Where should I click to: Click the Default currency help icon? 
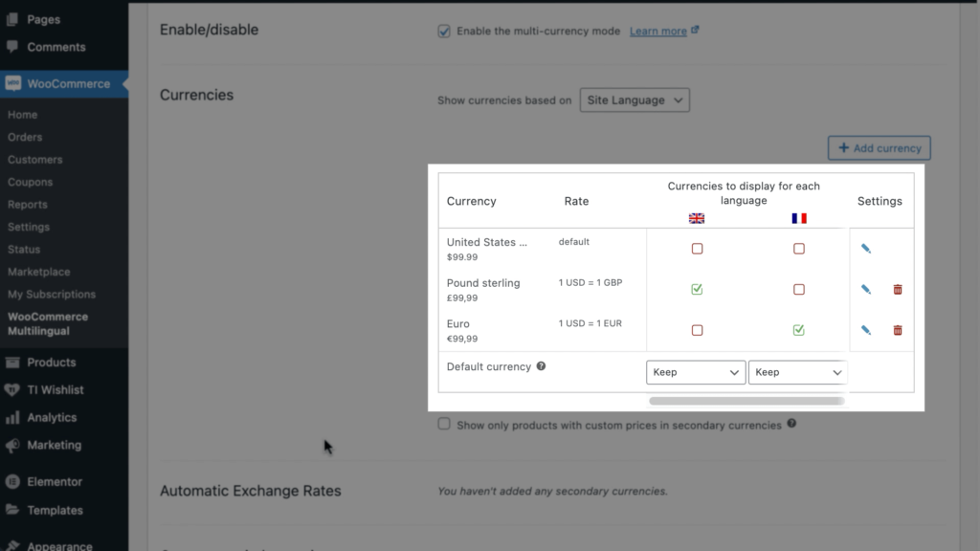(542, 366)
